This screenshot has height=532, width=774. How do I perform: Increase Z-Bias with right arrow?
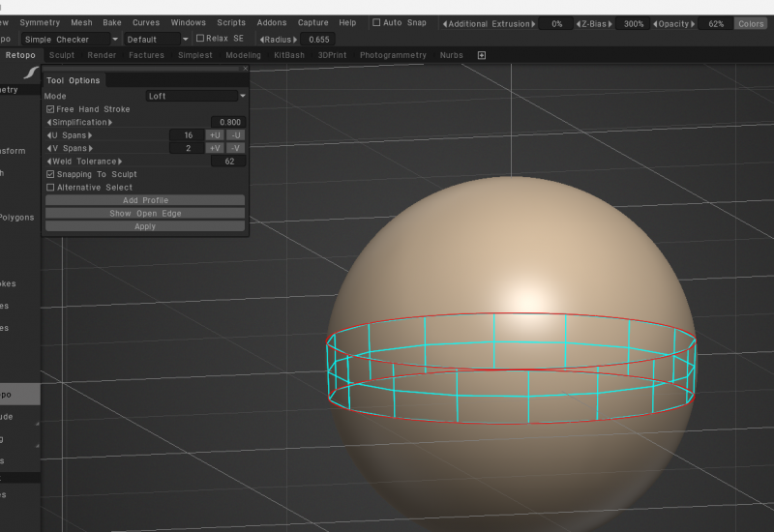(610, 23)
